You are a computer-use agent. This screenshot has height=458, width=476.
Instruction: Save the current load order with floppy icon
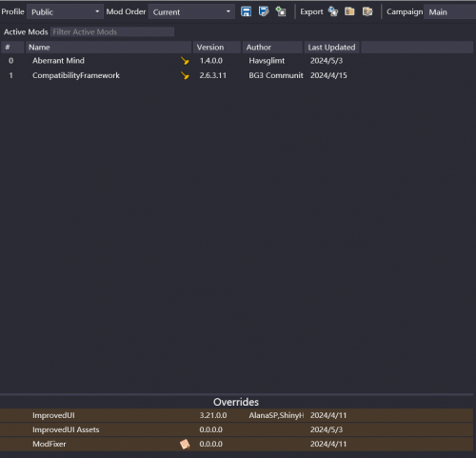click(246, 11)
